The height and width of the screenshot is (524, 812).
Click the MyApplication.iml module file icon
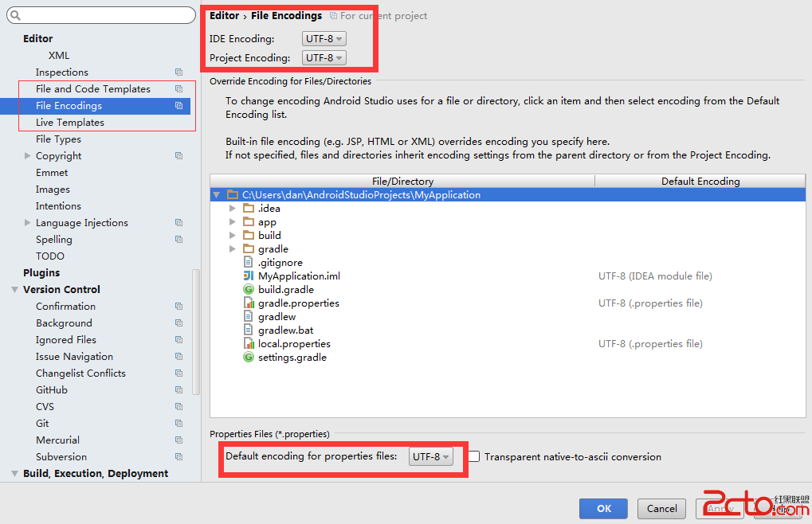point(249,276)
